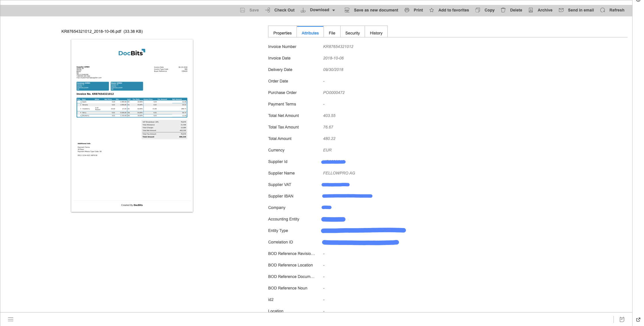The width and height of the screenshot is (644, 326).
Task: Click the invoice PDF preview thumbnail
Action: (132, 126)
